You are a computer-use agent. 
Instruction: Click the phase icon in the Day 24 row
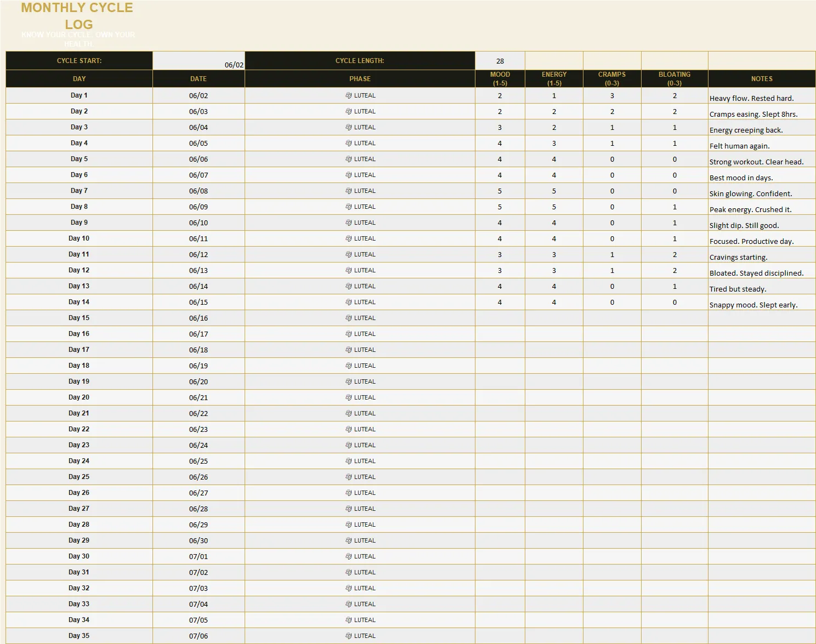(x=348, y=461)
